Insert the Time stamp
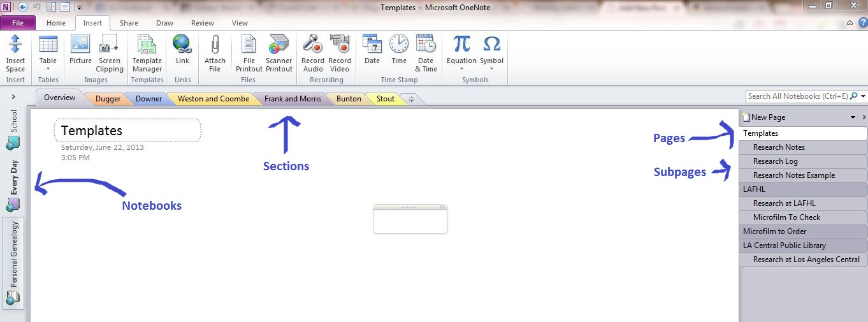 [x=399, y=50]
